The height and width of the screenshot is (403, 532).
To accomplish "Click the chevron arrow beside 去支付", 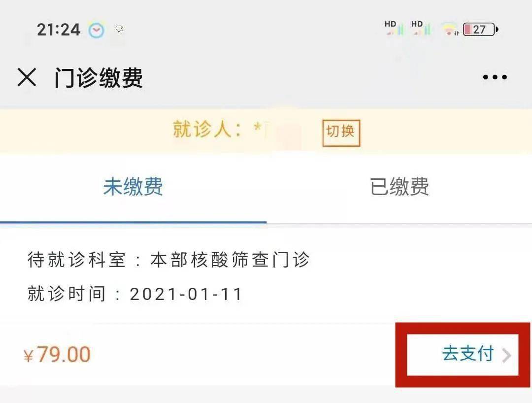I will (506, 355).
